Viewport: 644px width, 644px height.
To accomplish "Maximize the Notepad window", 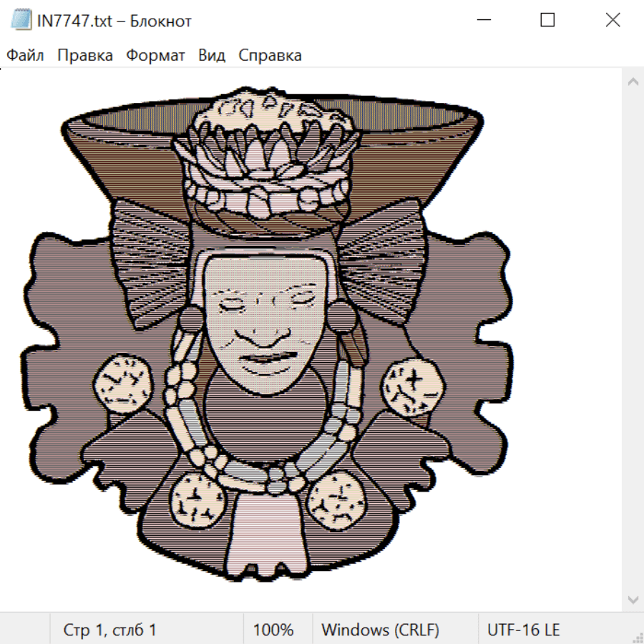I will 547,20.
